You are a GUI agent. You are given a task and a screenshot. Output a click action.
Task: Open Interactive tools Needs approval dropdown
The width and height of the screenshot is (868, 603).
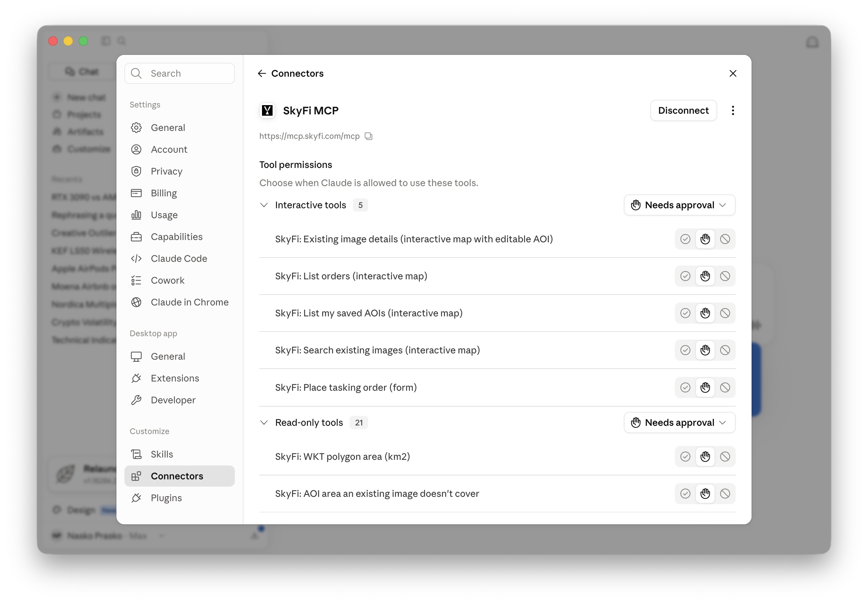(x=679, y=205)
